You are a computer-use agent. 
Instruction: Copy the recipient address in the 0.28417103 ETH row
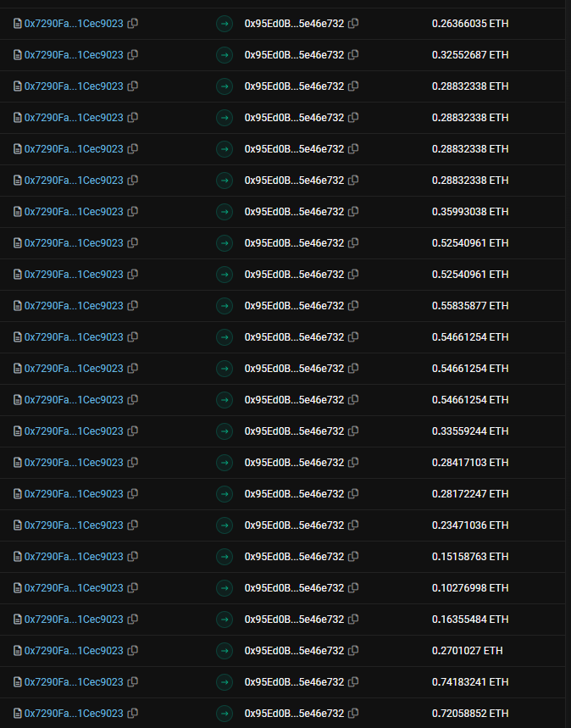click(x=353, y=463)
